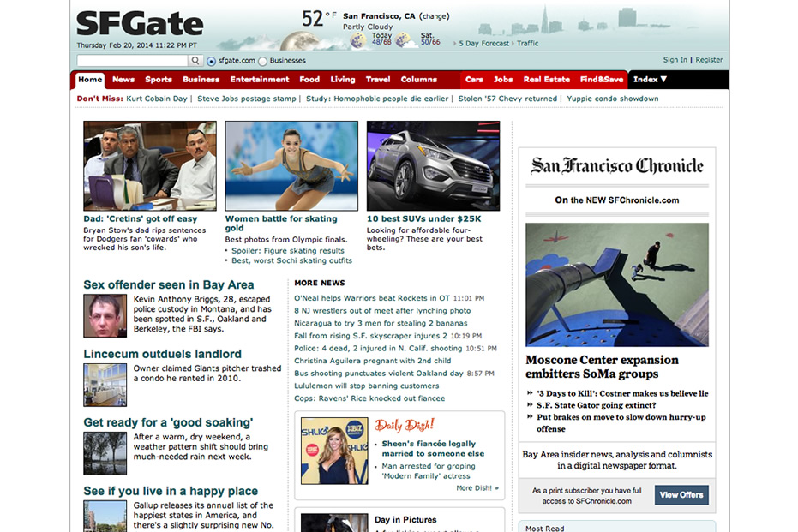Open the Steve Jobs postage stamp link
The height and width of the screenshot is (532, 798).
click(x=247, y=99)
